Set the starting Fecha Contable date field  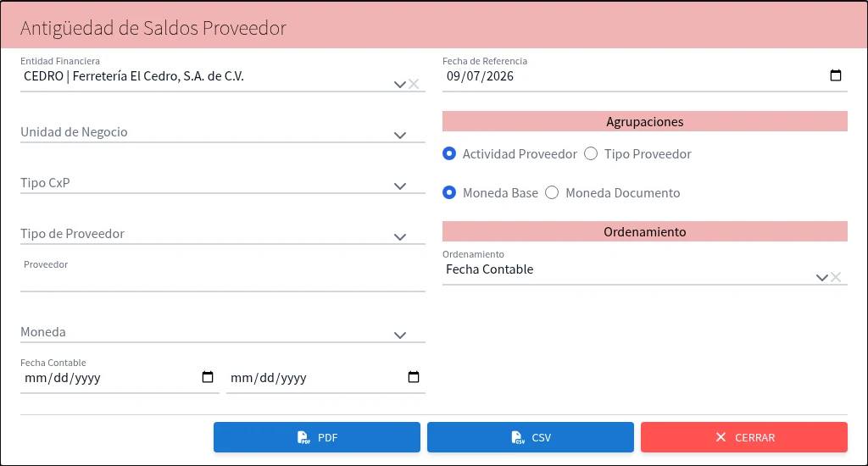click(120, 378)
